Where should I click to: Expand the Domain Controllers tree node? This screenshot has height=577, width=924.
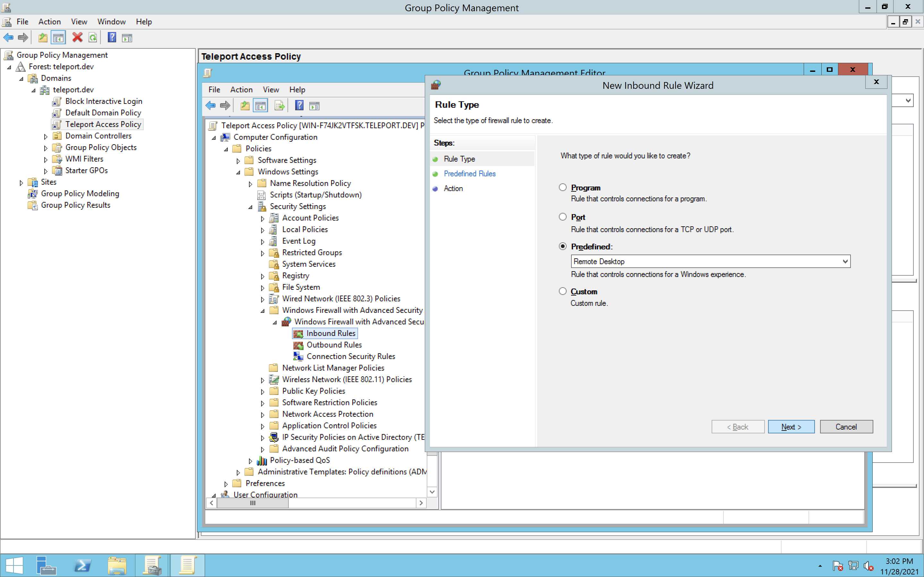point(46,136)
